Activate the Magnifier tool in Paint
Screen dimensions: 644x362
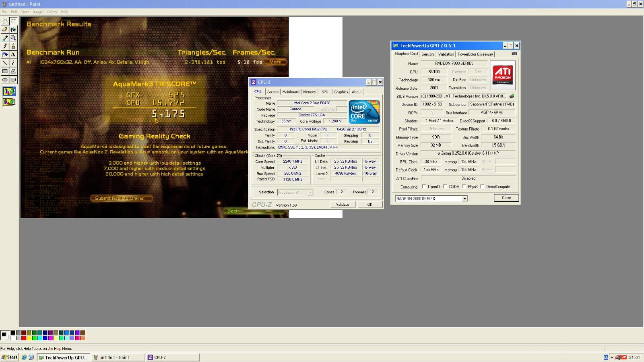coord(13,38)
